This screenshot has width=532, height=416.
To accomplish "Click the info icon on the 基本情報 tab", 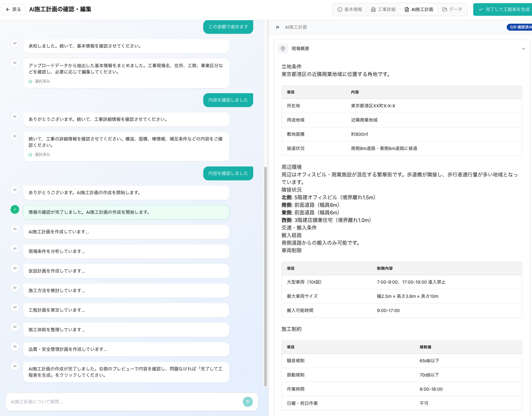I will [x=339, y=9].
